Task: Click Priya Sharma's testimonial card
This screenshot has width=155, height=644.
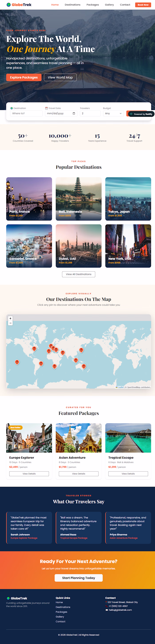Action: coord(128,528)
